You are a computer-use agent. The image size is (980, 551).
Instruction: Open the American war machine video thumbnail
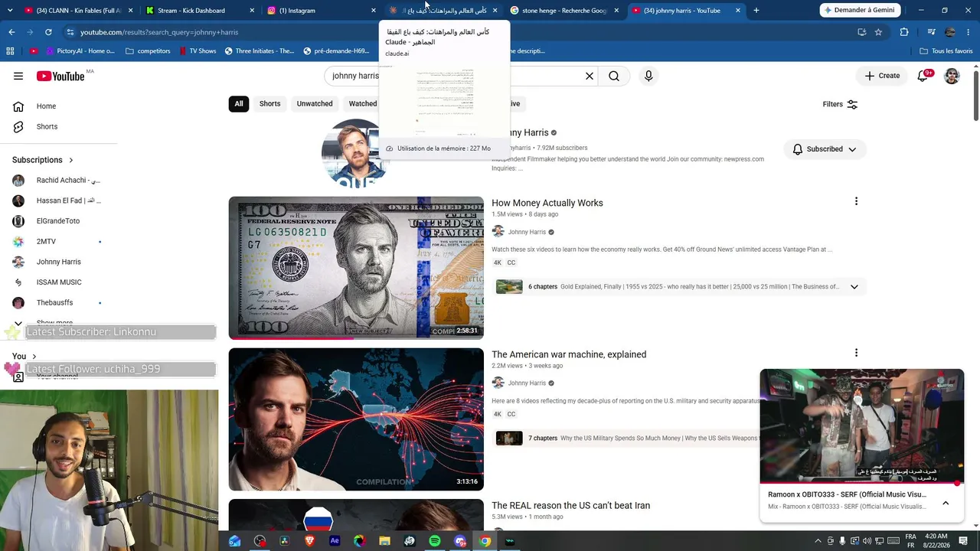pyautogui.click(x=356, y=419)
